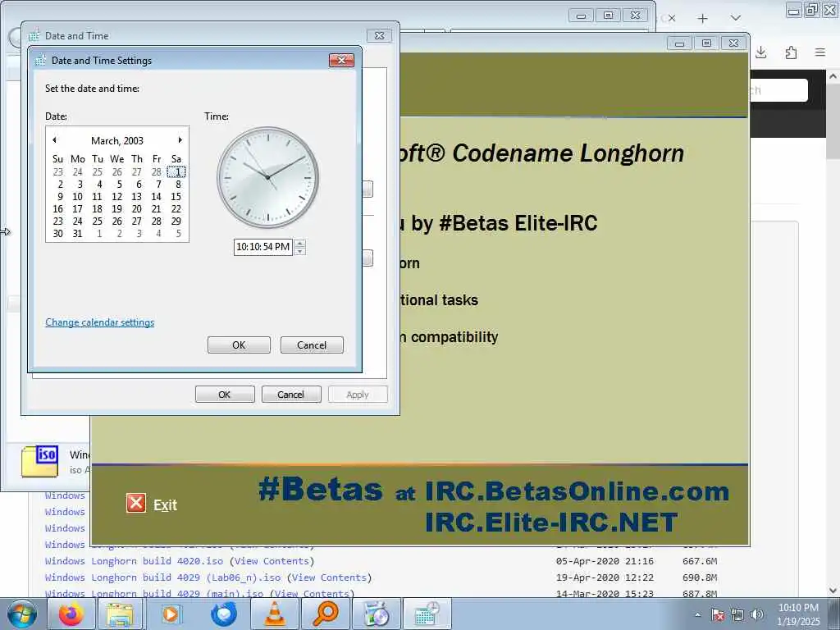Click the March, 2003 calendar header
This screenshot has height=630, width=840.
[117, 141]
